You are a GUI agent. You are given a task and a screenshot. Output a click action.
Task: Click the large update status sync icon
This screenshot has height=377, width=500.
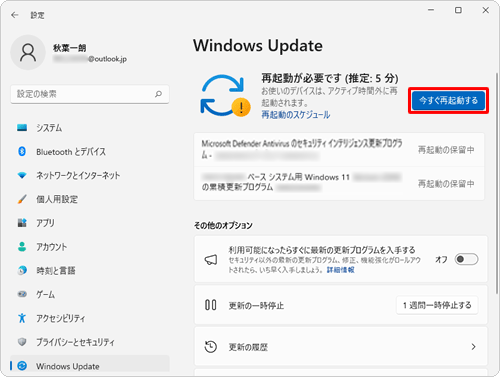pyautogui.click(x=225, y=96)
